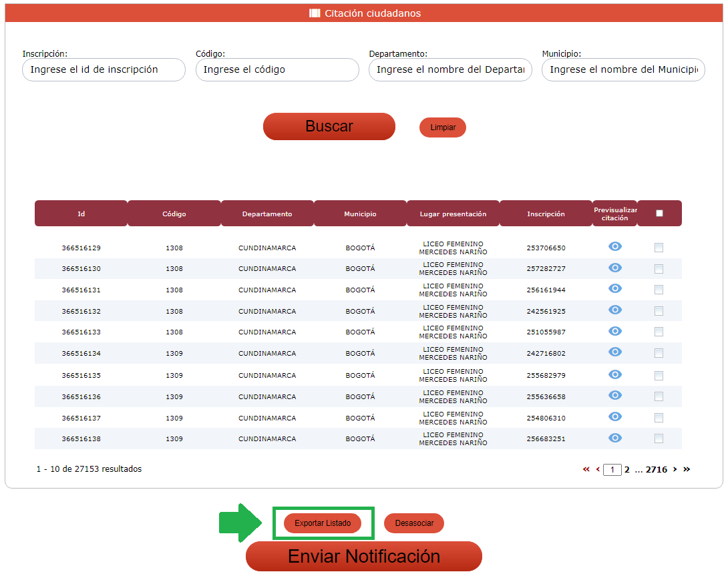Image resolution: width=728 pixels, height=586 pixels.
Task: Go to next results page arrow
Action: click(675, 469)
